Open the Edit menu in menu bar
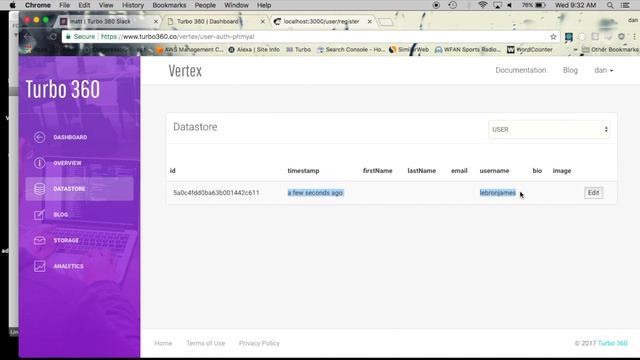This screenshot has height=360, width=640. point(84,5)
